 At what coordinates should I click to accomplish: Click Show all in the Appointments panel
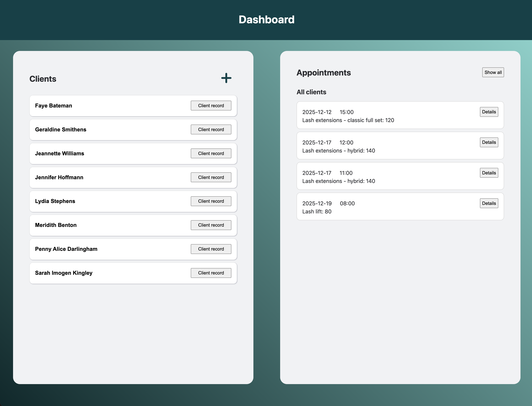tap(493, 72)
